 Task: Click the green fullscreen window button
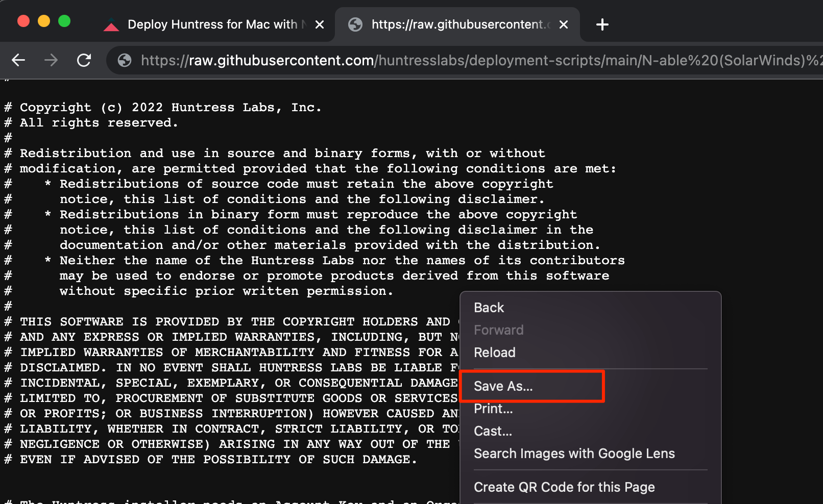[x=64, y=21]
